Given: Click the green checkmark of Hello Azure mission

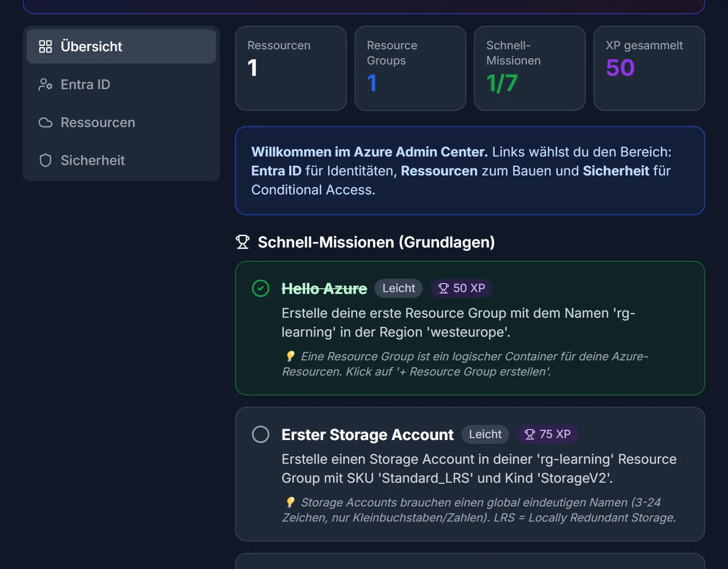Looking at the screenshot, I should [x=261, y=288].
